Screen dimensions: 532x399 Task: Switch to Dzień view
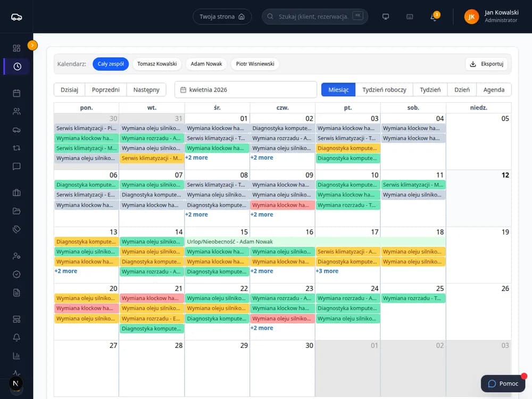click(x=462, y=89)
